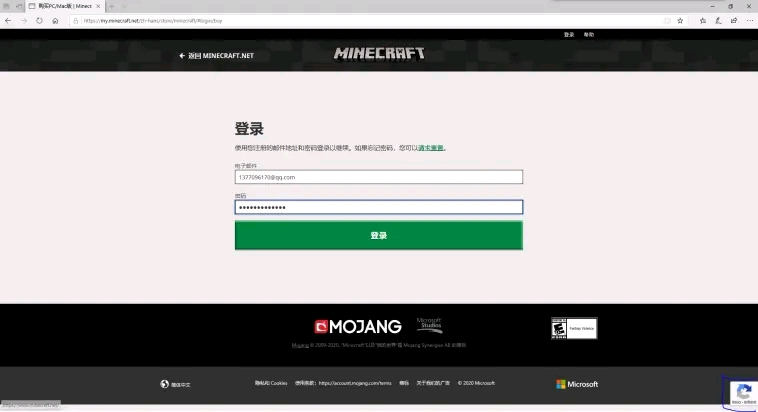This screenshot has height=412, width=758.
Task: Click the 关于我们的广告 footer link
Action: (x=433, y=383)
